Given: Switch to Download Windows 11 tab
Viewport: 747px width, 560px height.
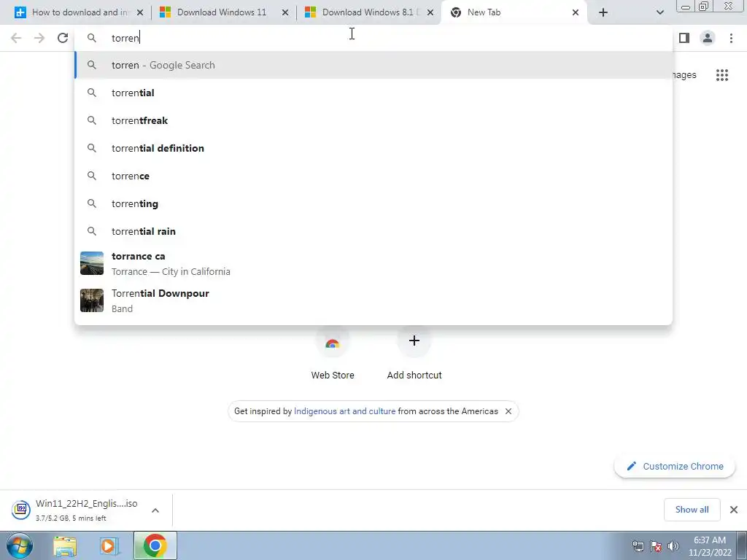Looking at the screenshot, I should point(224,12).
